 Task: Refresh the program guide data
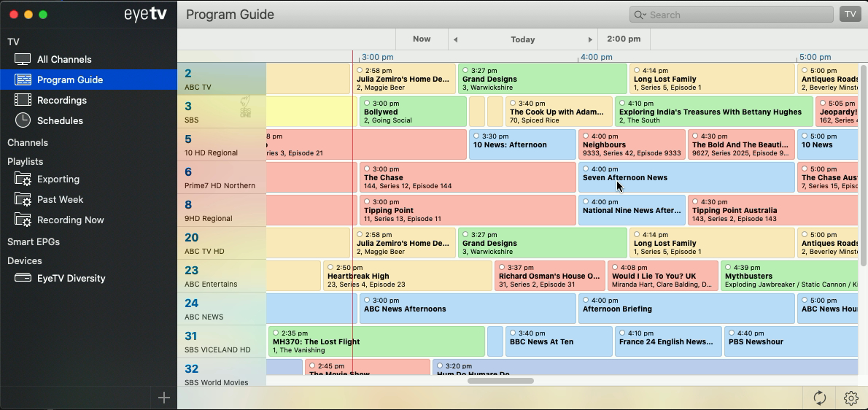[820, 398]
